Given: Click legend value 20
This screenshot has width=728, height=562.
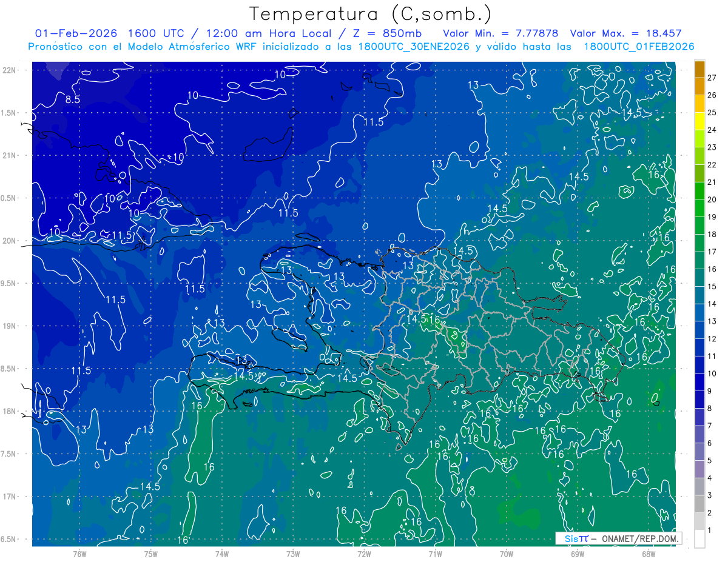Looking at the screenshot, I should [x=712, y=199].
